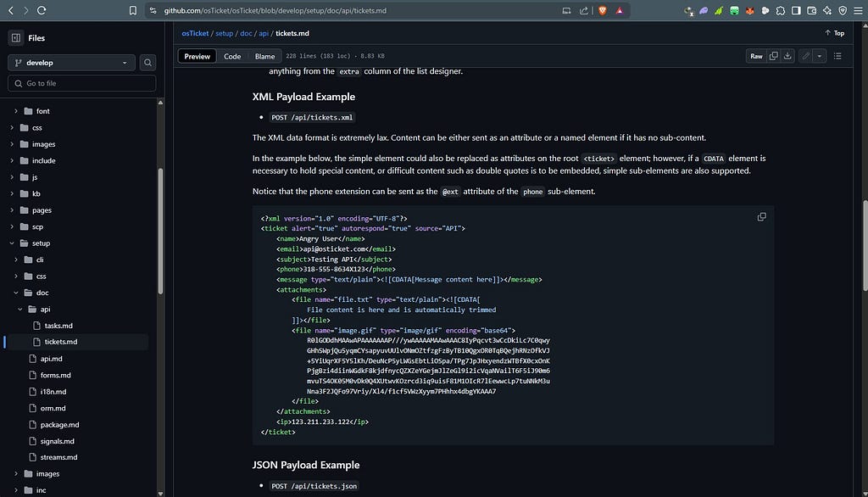The height and width of the screenshot is (497, 868).
Task: Open the Leo AI sparkle icon
Action: [x=827, y=10]
